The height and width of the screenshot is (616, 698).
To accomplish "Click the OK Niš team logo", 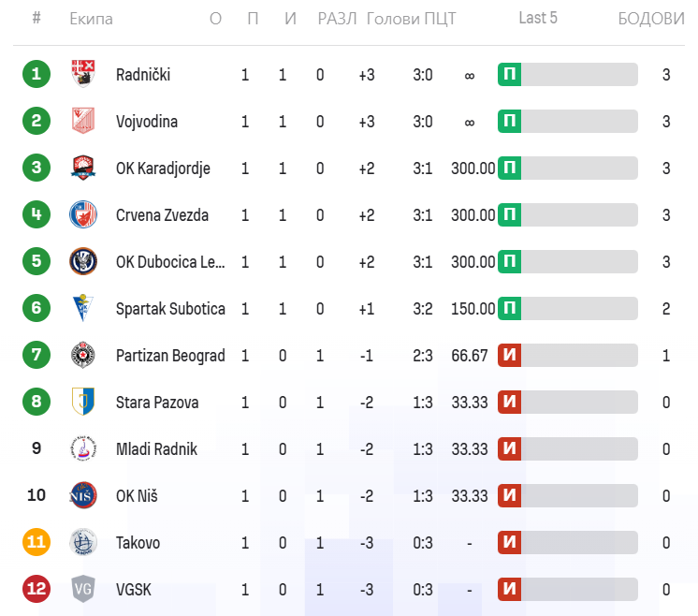I will (x=83, y=495).
